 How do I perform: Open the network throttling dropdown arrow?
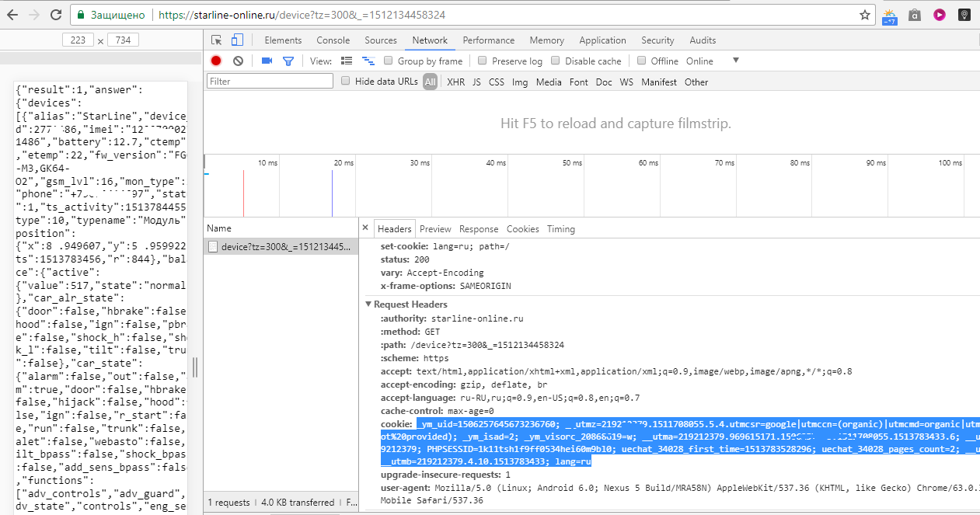pos(735,61)
